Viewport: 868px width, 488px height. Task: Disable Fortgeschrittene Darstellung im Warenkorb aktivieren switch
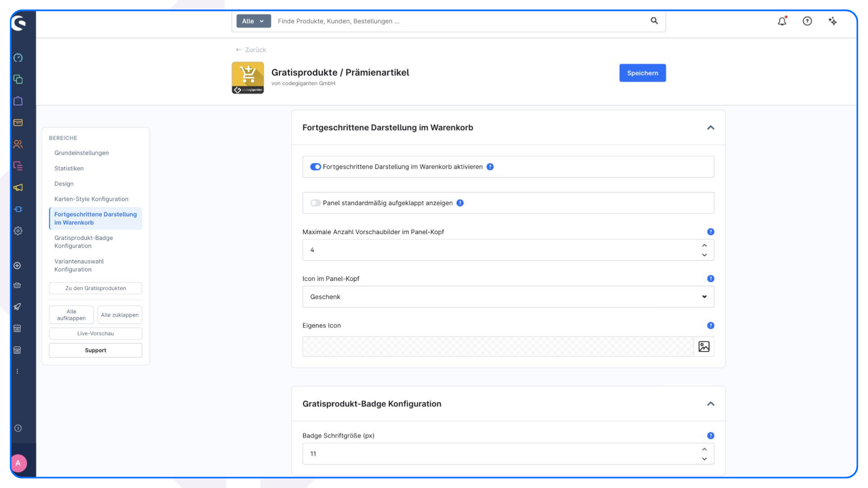pos(316,167)
